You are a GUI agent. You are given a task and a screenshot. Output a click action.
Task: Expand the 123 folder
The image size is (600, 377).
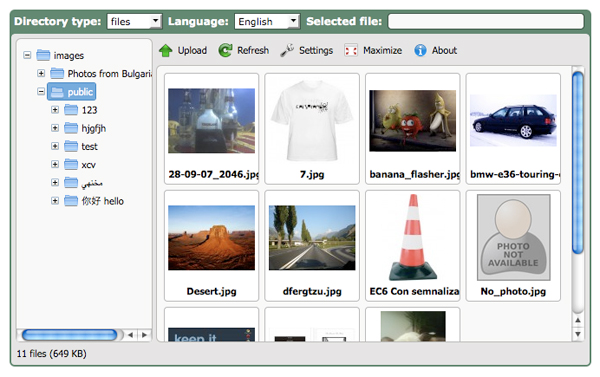55,110
